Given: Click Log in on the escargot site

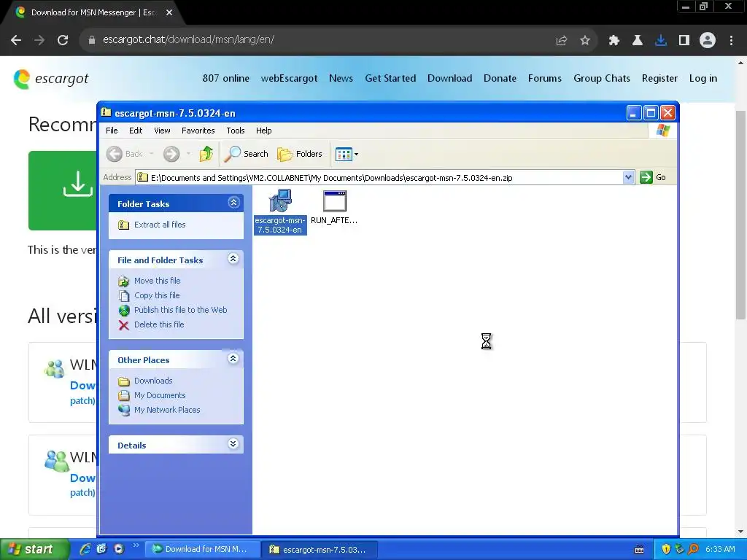Looking at the screenshot, I should pyautogui.click(x=703, y=78).
